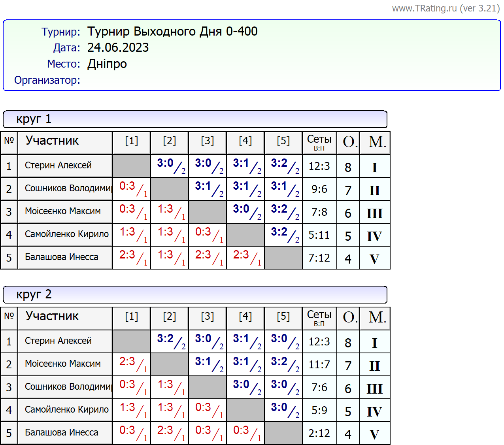504x445 pixels.
Task: Click the 'Организатор:' label
Action: point(47,80)
